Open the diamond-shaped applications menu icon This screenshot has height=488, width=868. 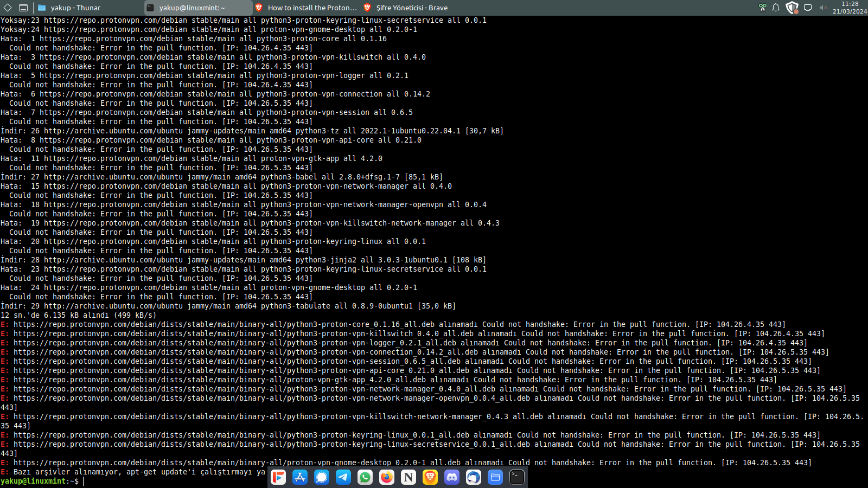8,8
